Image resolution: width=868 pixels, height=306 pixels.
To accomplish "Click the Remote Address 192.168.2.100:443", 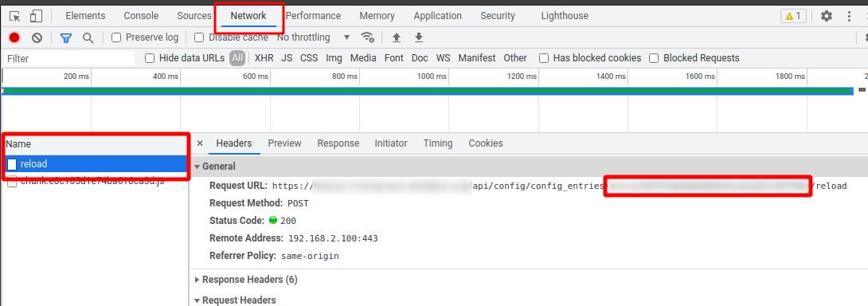I will pos(333,238).
